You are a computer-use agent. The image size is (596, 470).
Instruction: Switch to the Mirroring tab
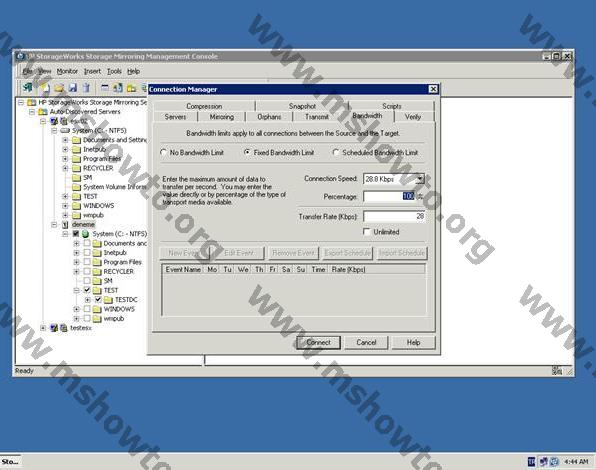click(x=222, y=117)
